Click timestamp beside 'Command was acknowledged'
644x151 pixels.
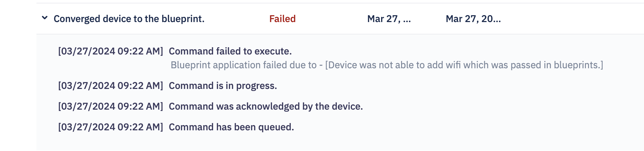click(111, 106)
